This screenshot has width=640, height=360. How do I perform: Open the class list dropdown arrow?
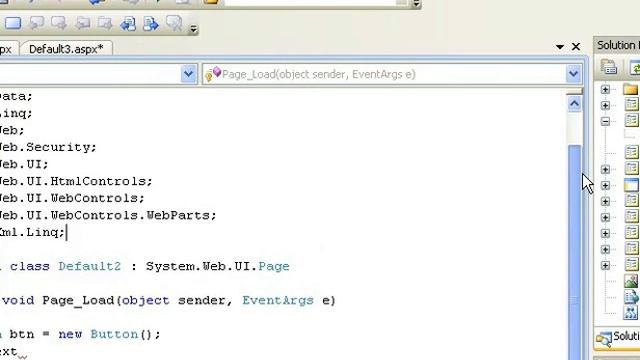(x=188, y=74)
